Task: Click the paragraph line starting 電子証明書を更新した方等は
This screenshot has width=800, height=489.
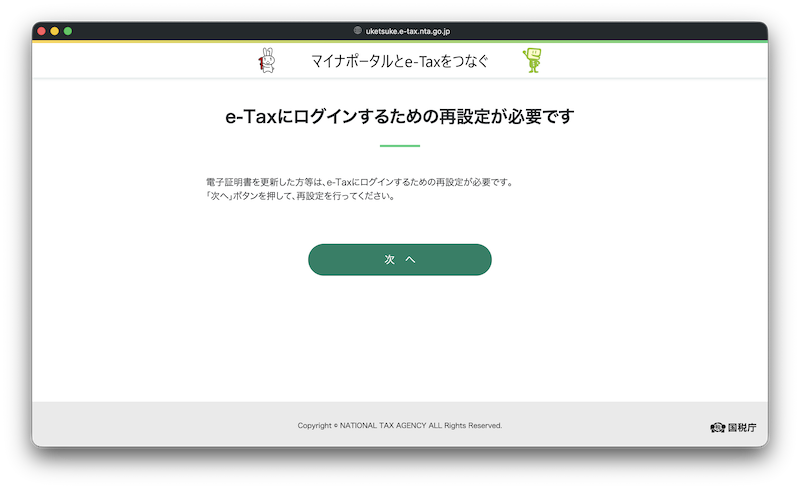Action: click(359, 182)
